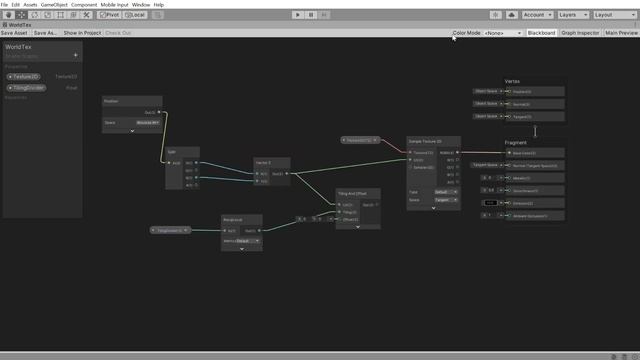Open the Color Mode dropdown
The height and width of the screenshot is (360, 640).
502,33
